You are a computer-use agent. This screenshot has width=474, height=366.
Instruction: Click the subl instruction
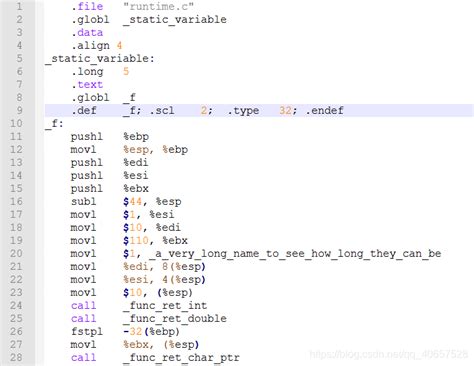pyautogui.click(x=84, y=201)
